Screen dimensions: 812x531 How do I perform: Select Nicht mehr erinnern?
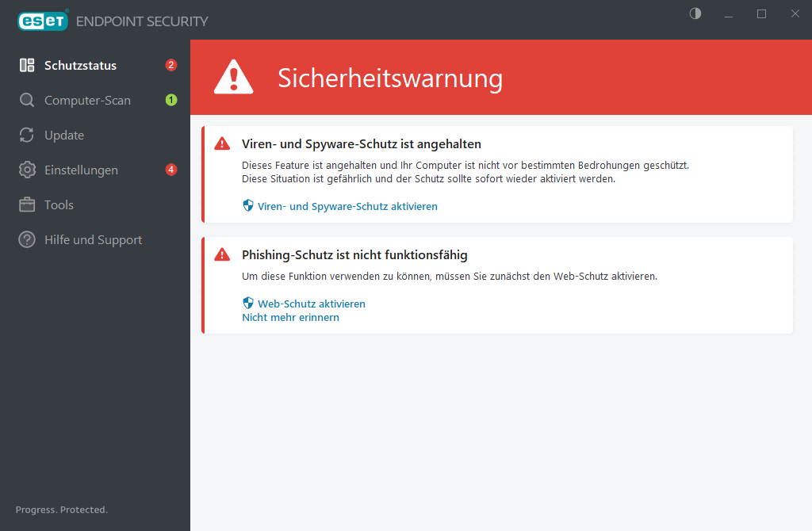click(290, 317)
